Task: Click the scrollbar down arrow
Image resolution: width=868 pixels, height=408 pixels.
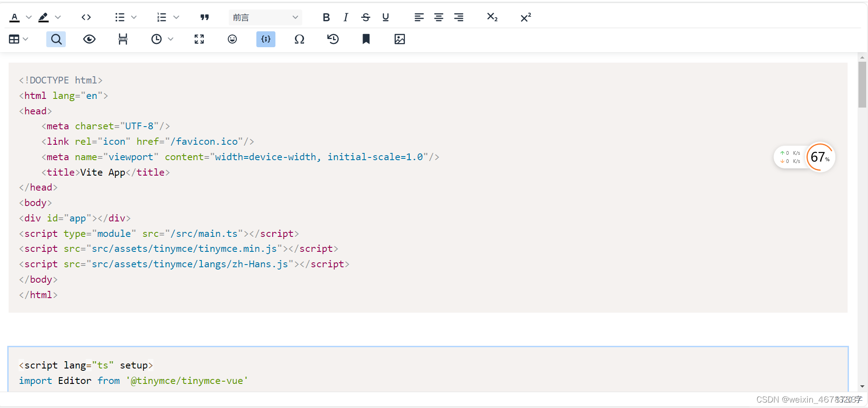Action: coord(862,387)
